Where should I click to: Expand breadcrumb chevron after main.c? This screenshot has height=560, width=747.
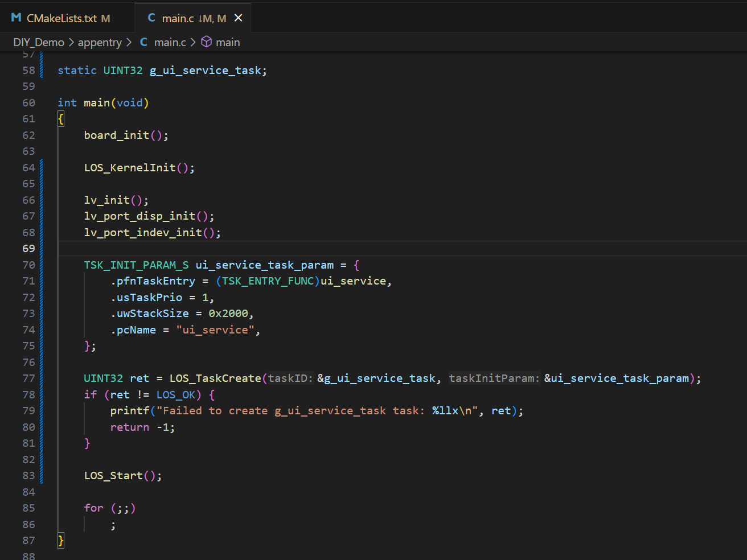click(193, 42)
